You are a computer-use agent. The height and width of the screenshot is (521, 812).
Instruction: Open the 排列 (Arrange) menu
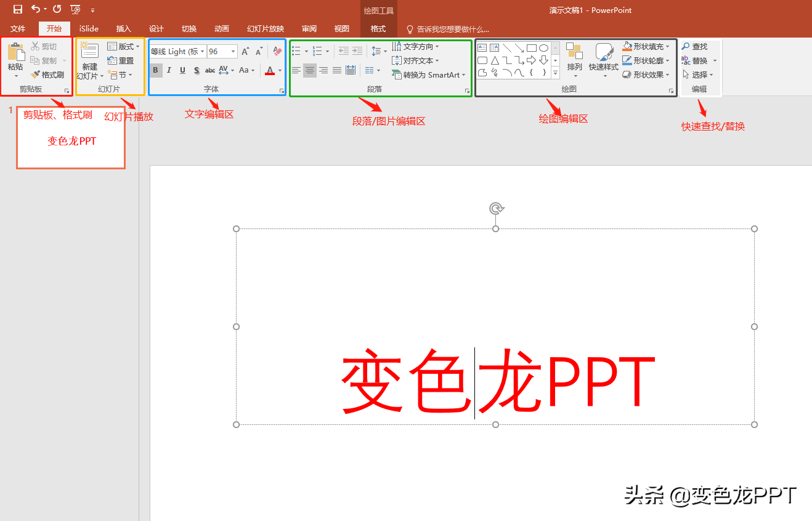pos(574,60)
